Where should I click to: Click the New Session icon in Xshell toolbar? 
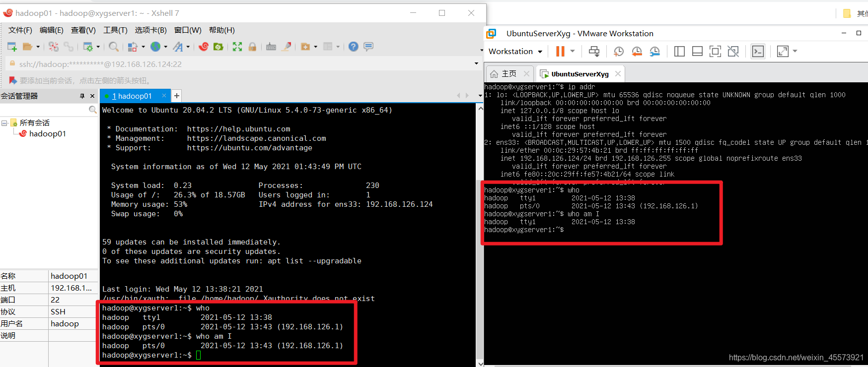coord(12,47)
